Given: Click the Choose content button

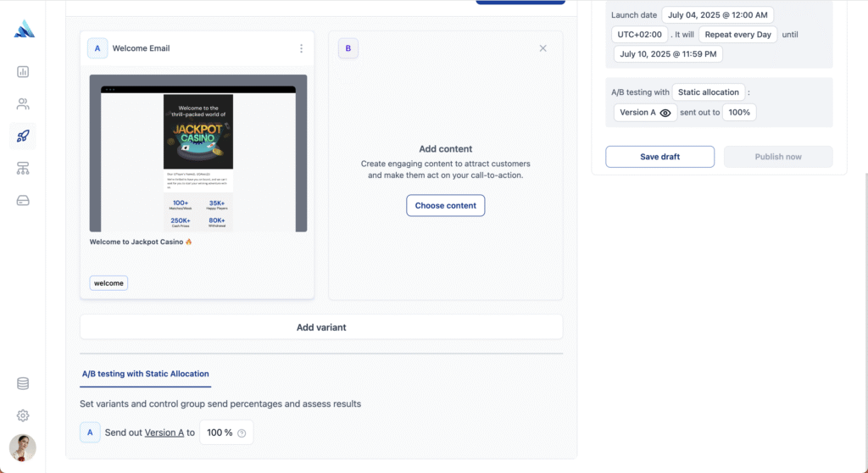Looking at the screenshot, I should pos(446,205).
